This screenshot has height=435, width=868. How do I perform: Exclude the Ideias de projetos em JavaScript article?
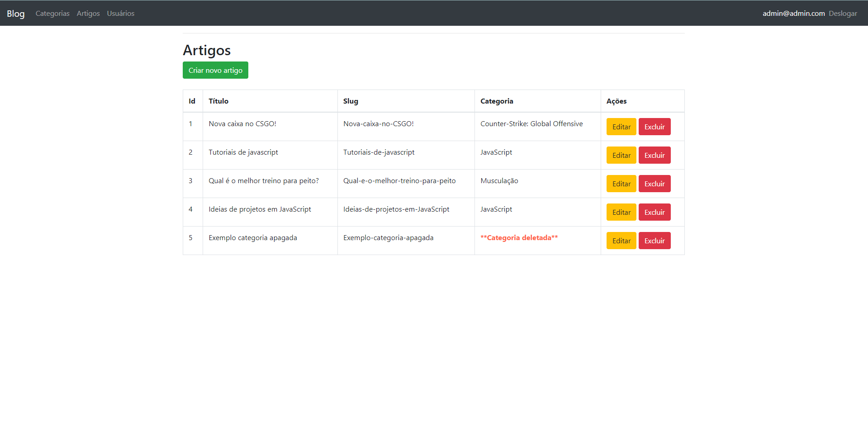[654, 212]
